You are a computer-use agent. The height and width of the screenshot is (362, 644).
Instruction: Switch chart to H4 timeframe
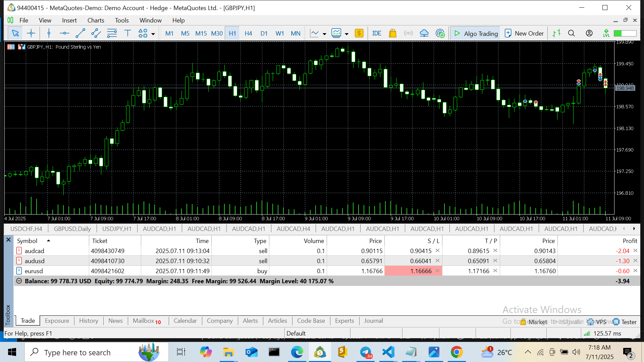[x=248, y=34]
